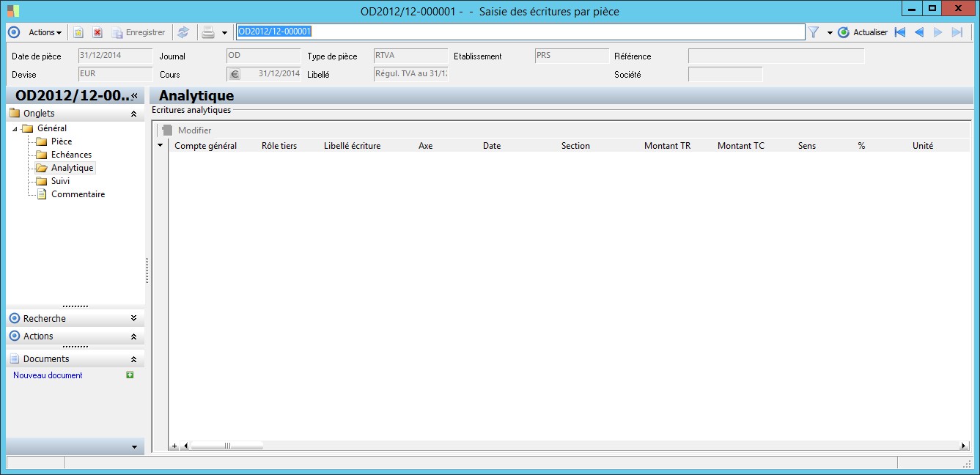This screenshot has height=475, width=980.
Task: Click the Unité column header
Action: pyautogui.click(x=923, y=146)
